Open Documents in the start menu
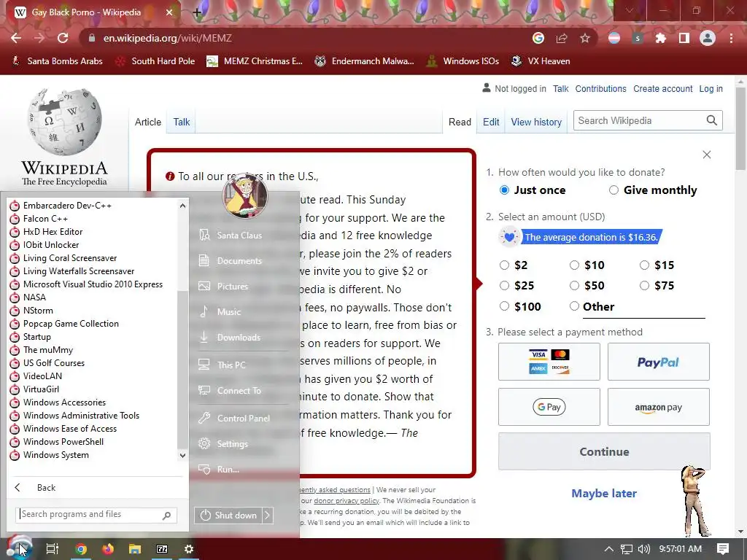The height and width of the screenshot is (560, 747). (x=239, y=260)
